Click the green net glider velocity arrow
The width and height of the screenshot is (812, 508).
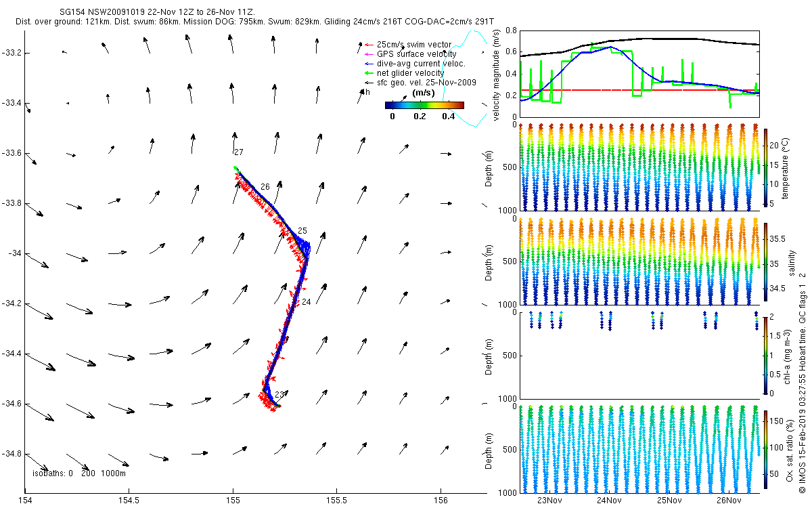[361, 73]
